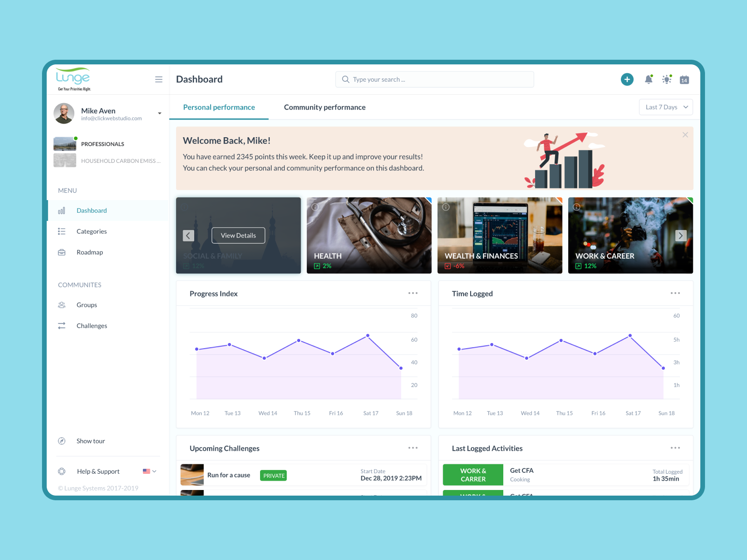Click the 1h 35min total logged value
This screenshot has height=560, width=747.
[x=666, y=479]
